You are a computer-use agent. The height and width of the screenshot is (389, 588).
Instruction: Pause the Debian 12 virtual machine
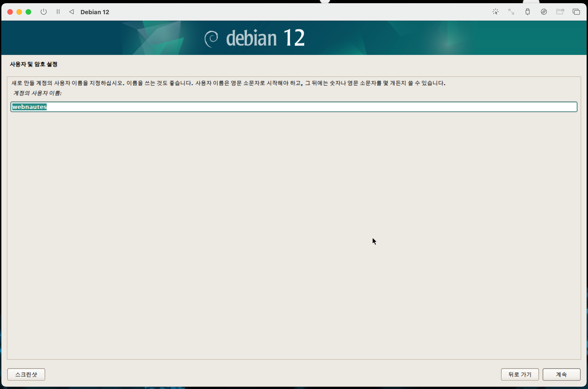pyautogui.click(x=58, y=12)
